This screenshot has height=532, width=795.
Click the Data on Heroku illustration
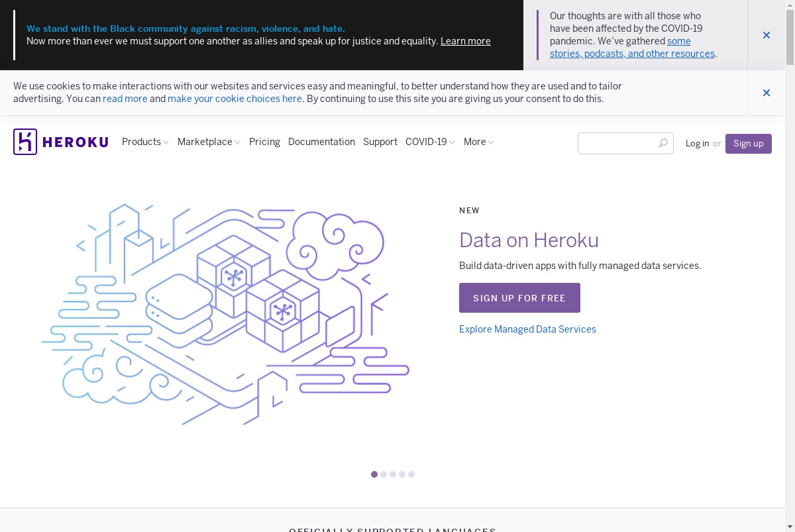(225, 315)
